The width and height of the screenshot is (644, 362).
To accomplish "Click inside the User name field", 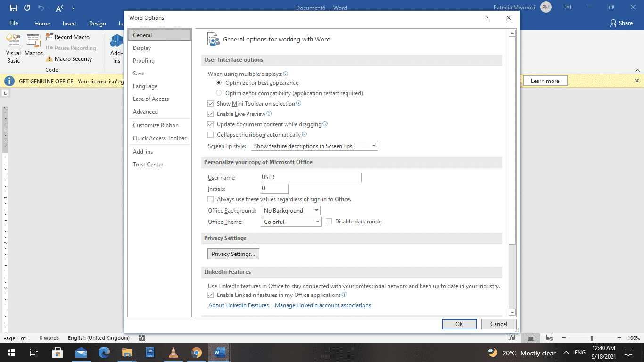I will click(x=311, y=177).
